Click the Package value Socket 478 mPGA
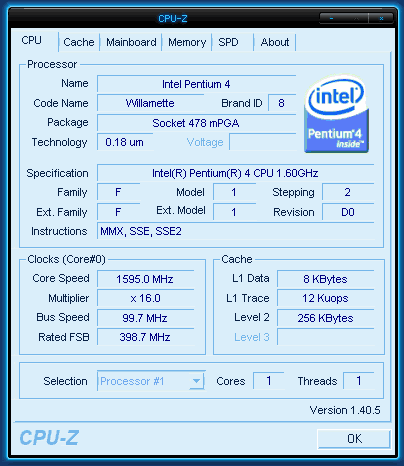The image size is (404, 466). coord(196,123)
